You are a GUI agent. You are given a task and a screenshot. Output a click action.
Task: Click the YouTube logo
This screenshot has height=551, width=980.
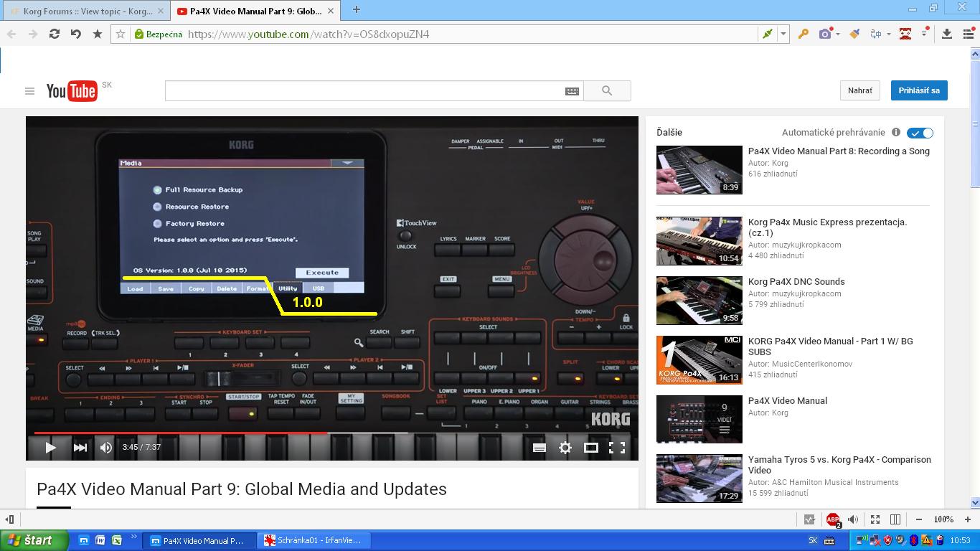click(x=72, y=91)
